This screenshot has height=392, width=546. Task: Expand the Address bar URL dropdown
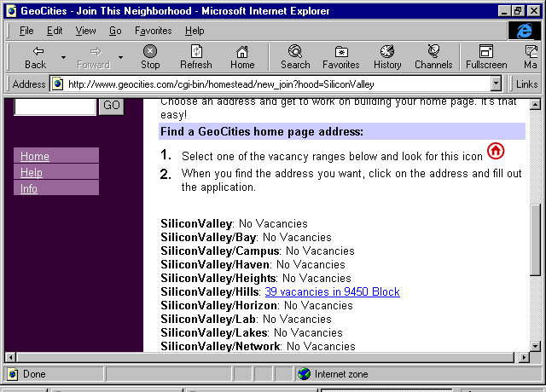click(x=496, y=84)
